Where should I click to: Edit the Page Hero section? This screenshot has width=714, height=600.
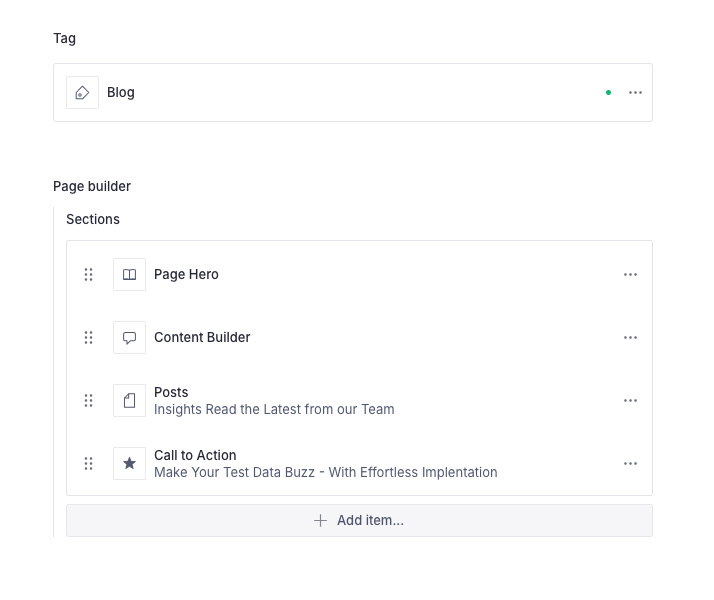tap(186, 274)
